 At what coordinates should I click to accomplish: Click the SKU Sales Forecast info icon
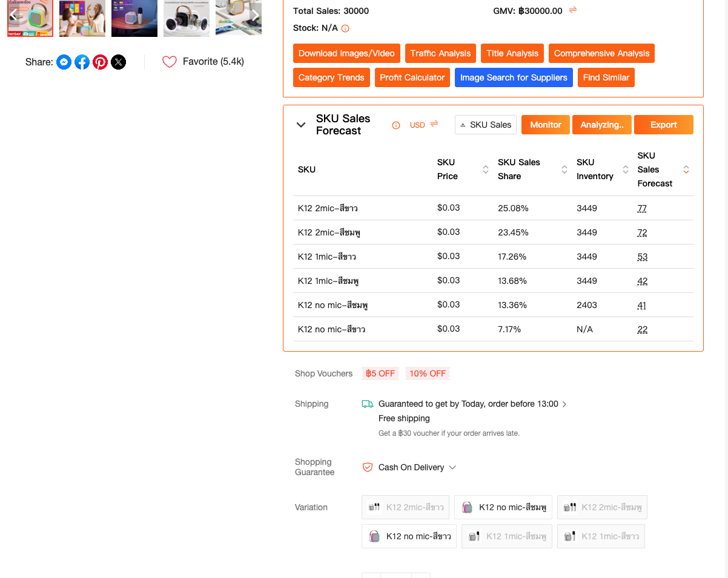point(396,125)
